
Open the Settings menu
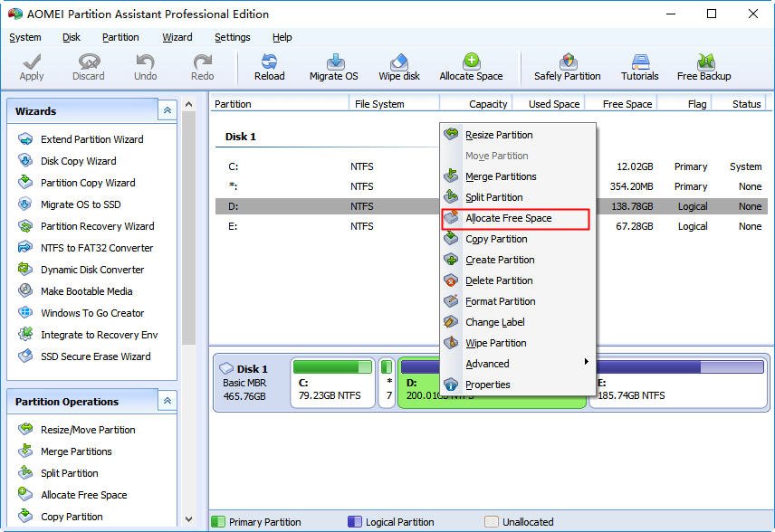233,37
